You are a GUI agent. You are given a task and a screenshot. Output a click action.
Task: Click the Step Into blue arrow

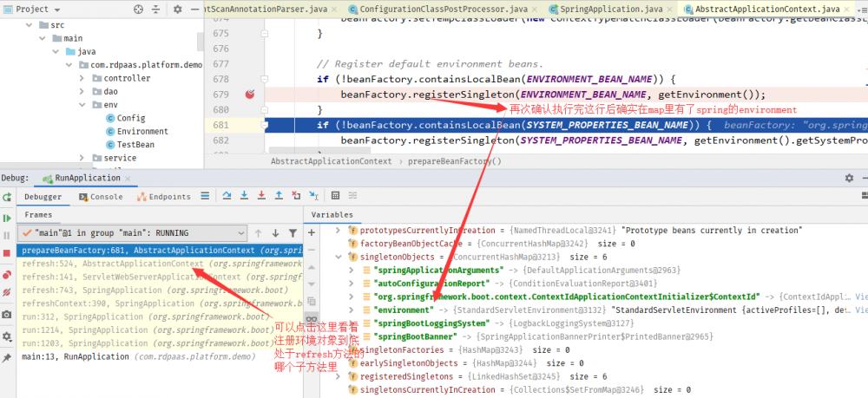[x=244, y=196]
